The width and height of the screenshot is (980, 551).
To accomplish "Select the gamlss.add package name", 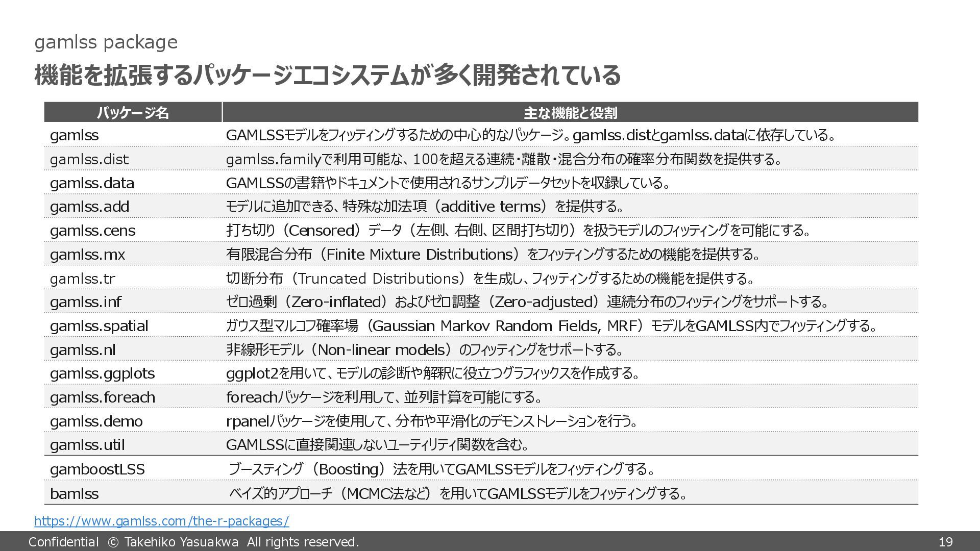I will click(x=89, y=207).
